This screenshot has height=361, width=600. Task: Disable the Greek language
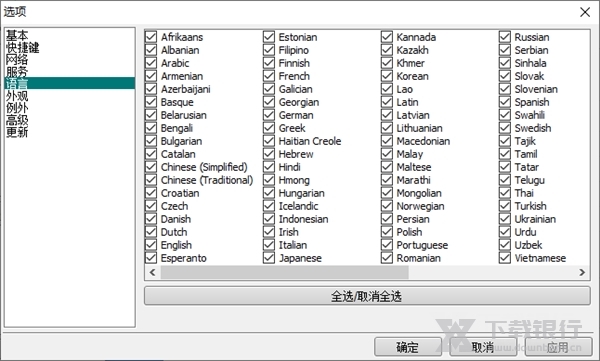269,128
